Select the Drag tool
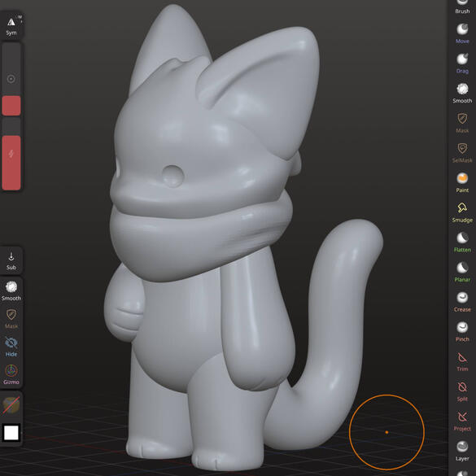Image resolution: width=476 pixels, height=476 pixels. coord(462,63)
